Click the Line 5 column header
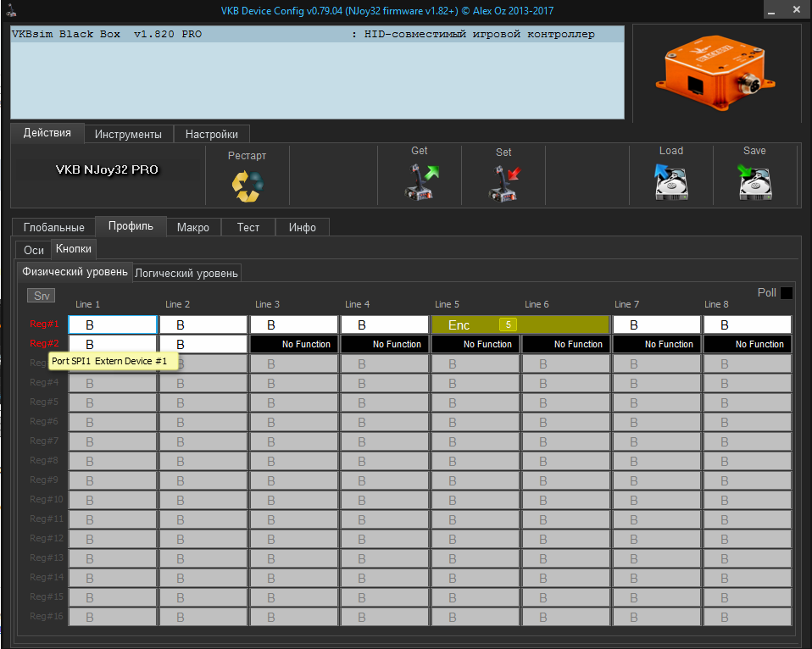The image size is (812, 649). (447, 304)
